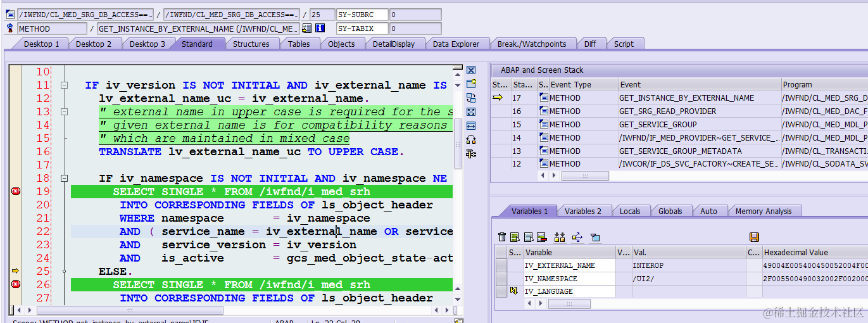Click the full-screen tool icon

[x=471, y=111]
